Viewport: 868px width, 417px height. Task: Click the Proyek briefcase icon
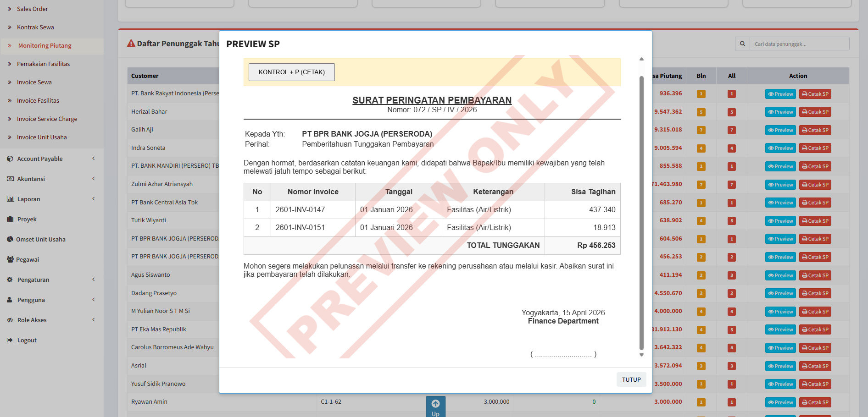10,219
